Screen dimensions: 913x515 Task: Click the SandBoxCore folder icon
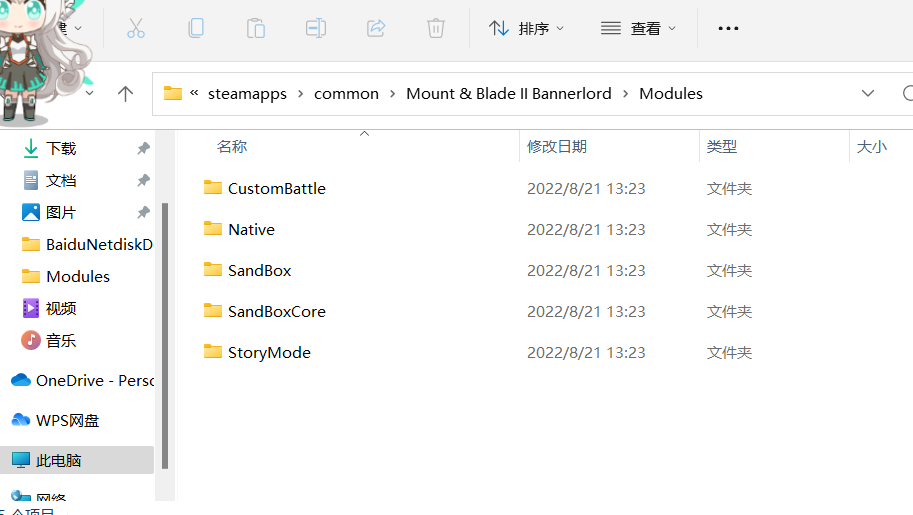pyautogui.click(x=213, y=311)
